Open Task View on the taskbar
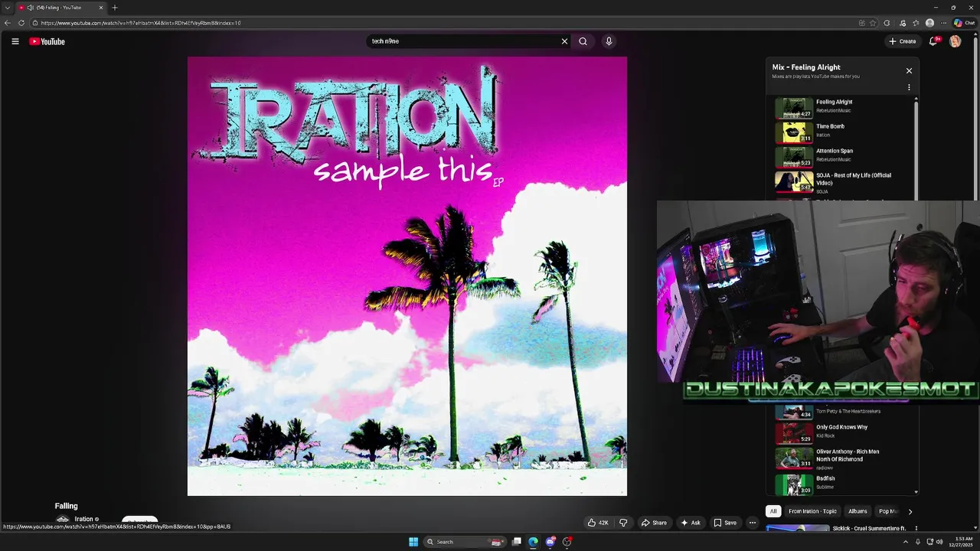Screen dimensions: 980x551 pos(517,542)
